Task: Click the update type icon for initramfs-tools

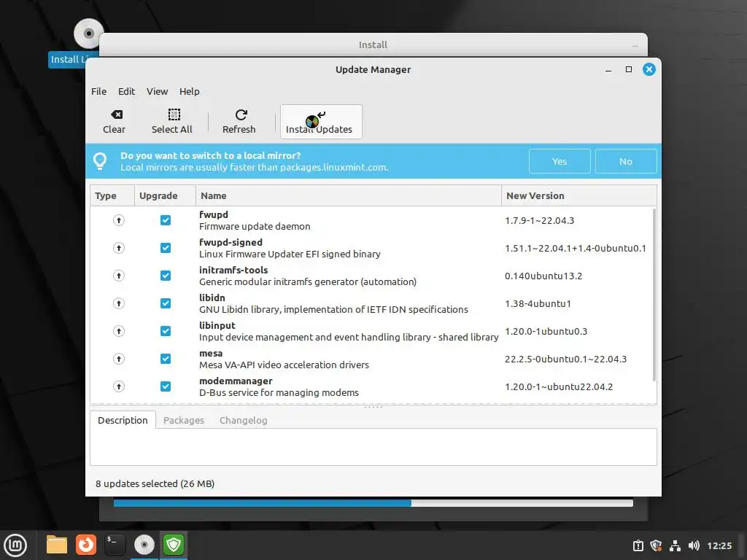Action: click(119, 276)
